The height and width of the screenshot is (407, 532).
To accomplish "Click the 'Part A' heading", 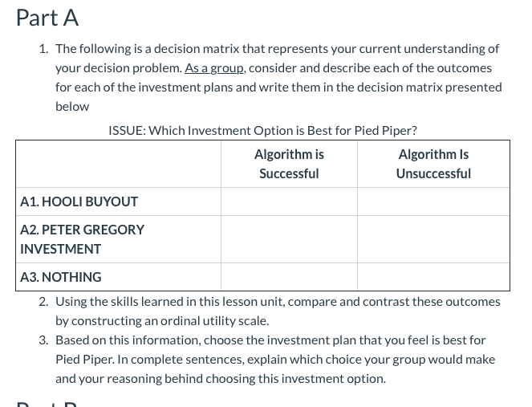I will 47,18.
